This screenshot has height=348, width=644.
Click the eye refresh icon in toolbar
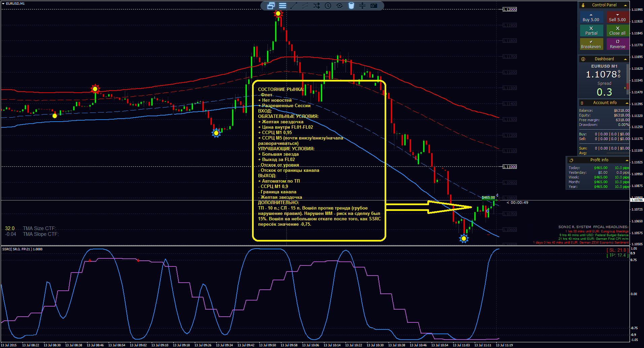pos(339,6)
